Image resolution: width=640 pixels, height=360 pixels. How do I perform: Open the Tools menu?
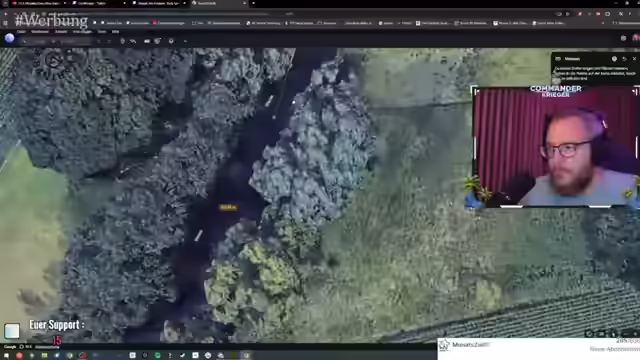[102, 31]
